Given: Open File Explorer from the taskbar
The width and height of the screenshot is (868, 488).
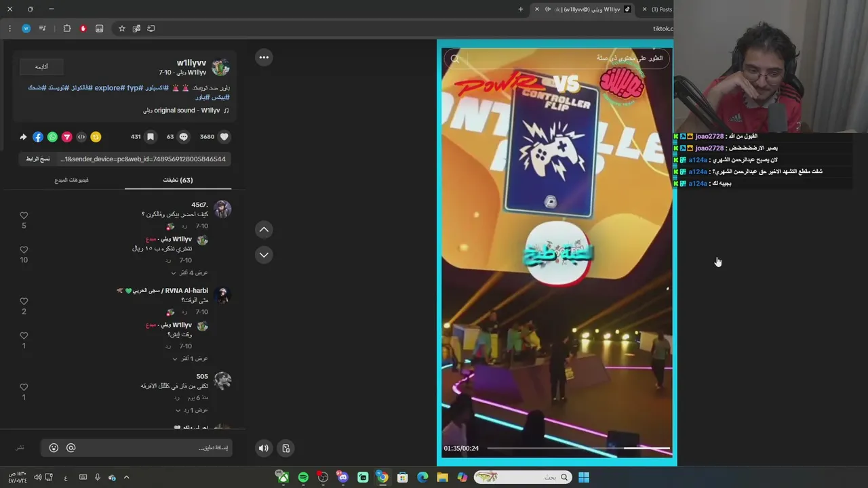Looking at the screenshot, I should point(442,477).
